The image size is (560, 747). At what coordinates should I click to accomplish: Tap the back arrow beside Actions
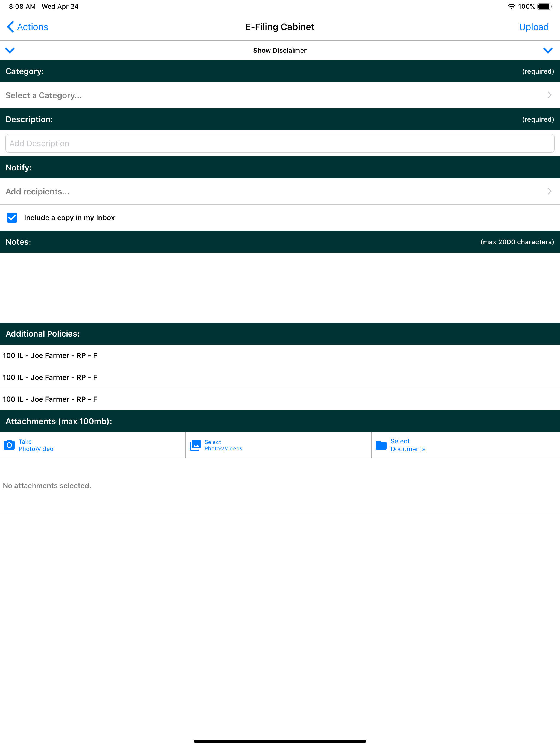pyautogui.click(x=10, y=27)
